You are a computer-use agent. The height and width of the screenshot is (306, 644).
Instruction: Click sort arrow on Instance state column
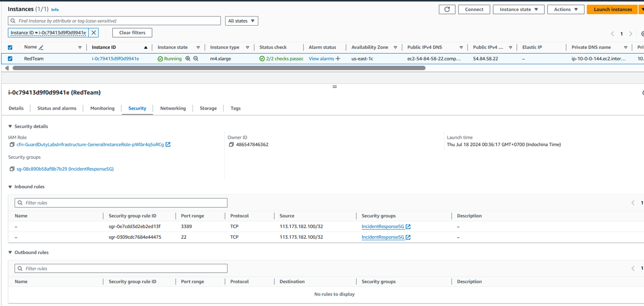click(198, 48)
